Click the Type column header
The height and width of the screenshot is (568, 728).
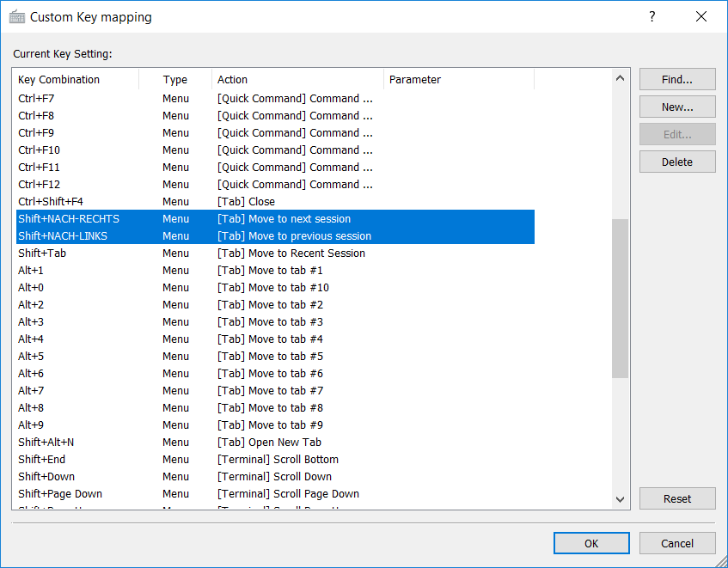coord(174,79)
